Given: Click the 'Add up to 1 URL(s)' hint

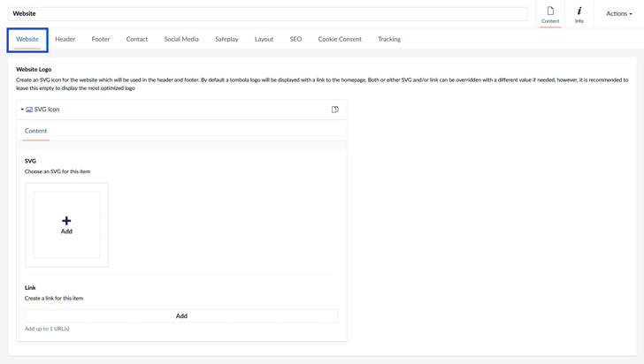Looking at the screenshot, I should pos(47,329).
